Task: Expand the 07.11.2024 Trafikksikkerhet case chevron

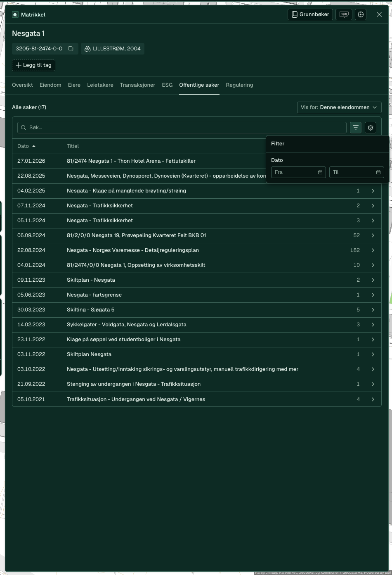Action: [x=373, y=206]
